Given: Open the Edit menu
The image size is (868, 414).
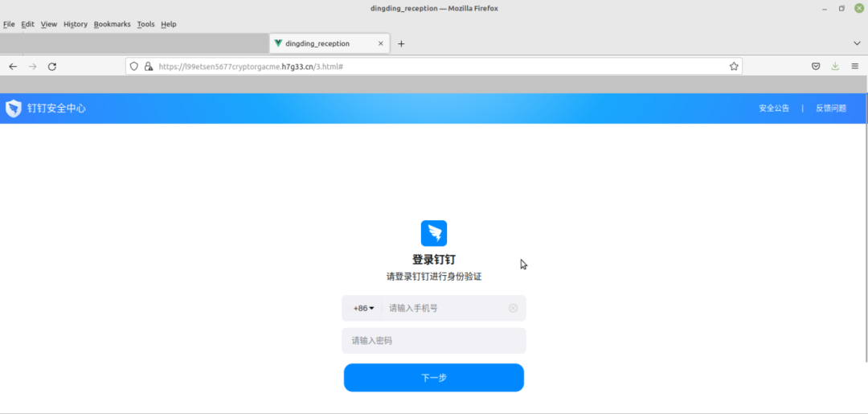Looking at the screenshot, I should [x=27, y=24].
